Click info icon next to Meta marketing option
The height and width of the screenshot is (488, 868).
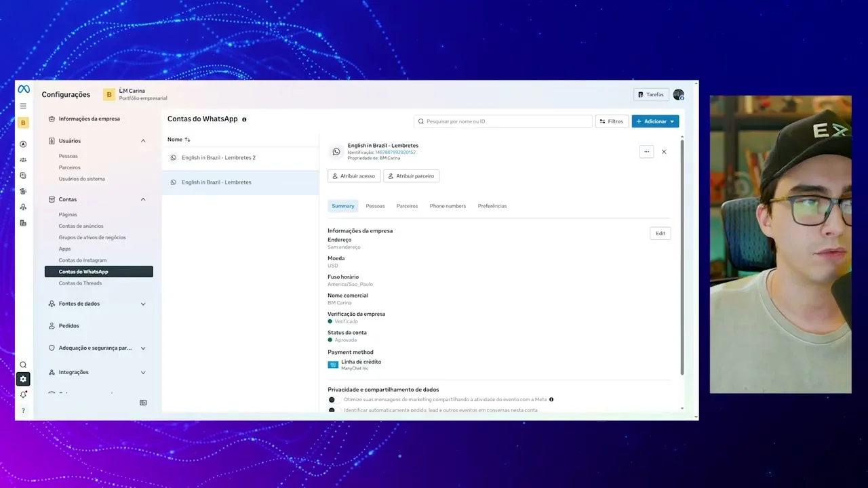[x=551, y=399]
